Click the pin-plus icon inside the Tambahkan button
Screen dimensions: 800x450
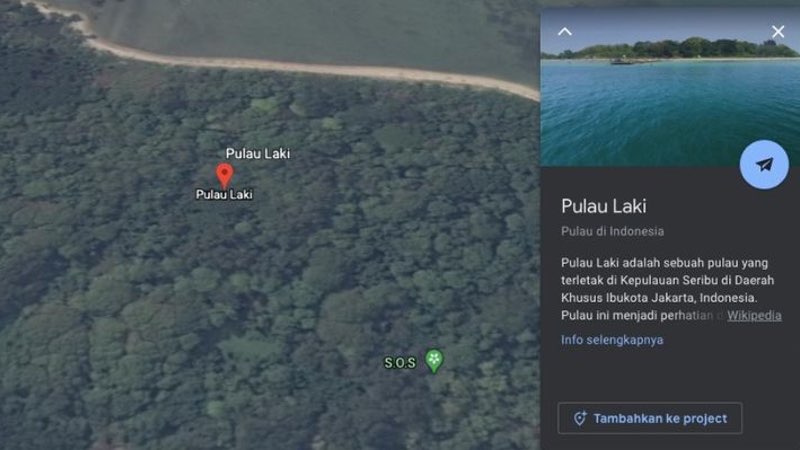click(580, 418)
